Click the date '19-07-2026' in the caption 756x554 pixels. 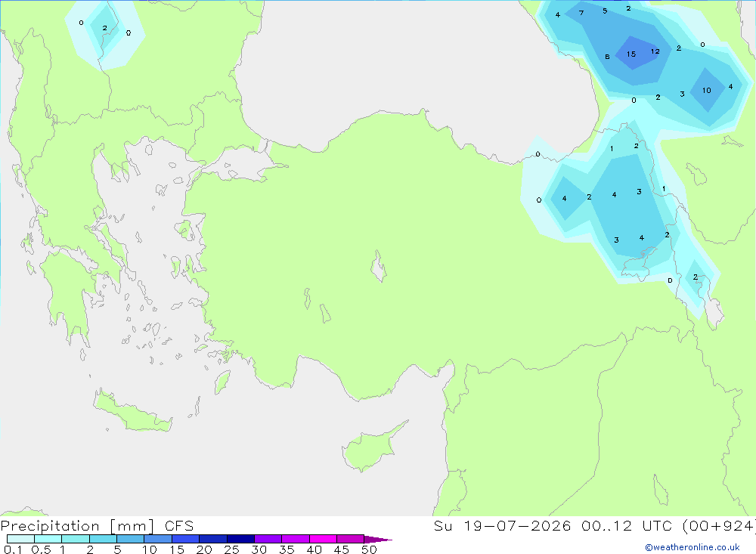pyautogui.click(x=517, y=526)
